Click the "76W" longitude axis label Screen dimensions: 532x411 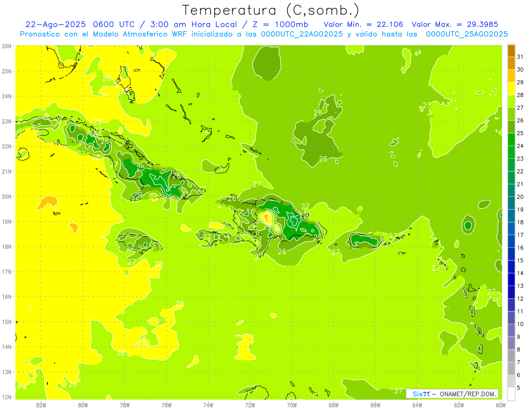pyautogui.click(x=167, y=405)
